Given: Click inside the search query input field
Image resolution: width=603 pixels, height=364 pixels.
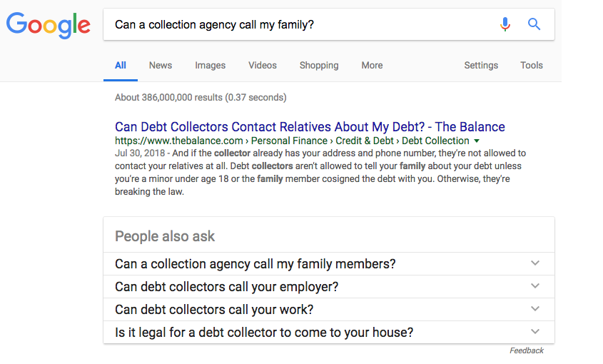Looking at the screenshot, I should point(300,25).
